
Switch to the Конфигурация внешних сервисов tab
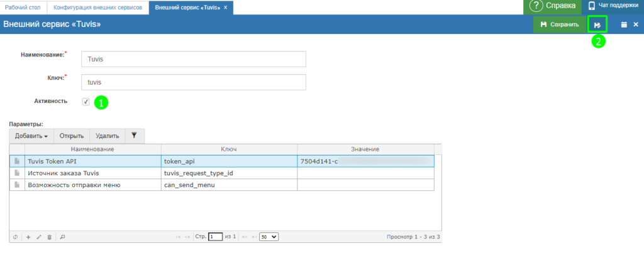[101, 7]
